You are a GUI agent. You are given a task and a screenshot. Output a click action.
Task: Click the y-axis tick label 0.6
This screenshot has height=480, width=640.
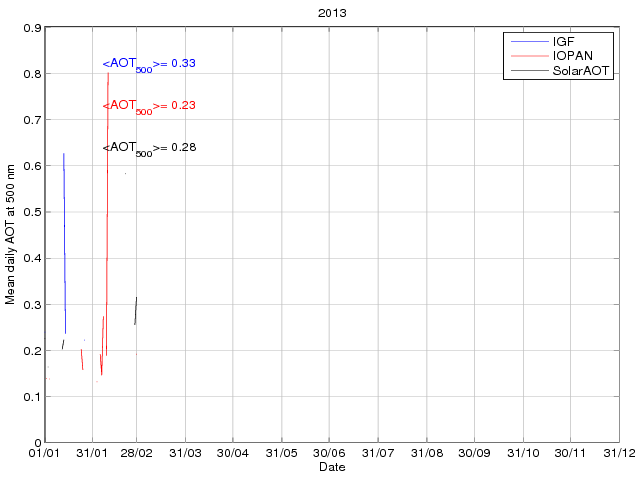point(32,166)
